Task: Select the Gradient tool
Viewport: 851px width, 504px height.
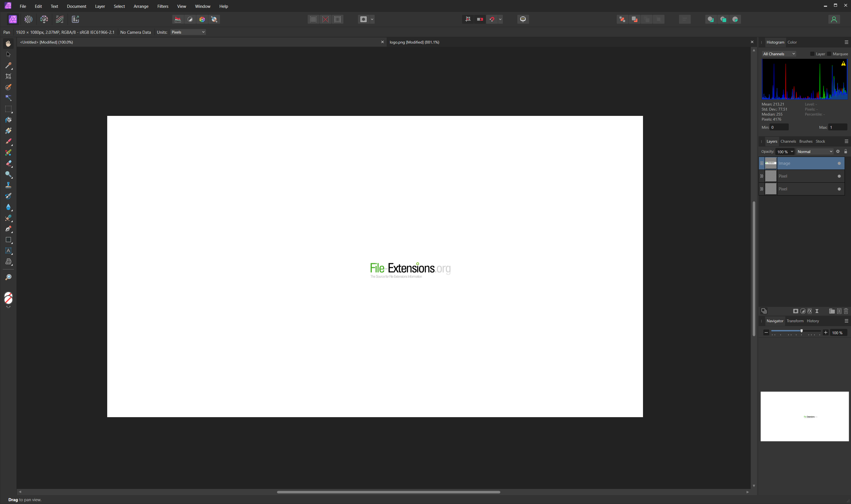Action: (x=8, y=131)
